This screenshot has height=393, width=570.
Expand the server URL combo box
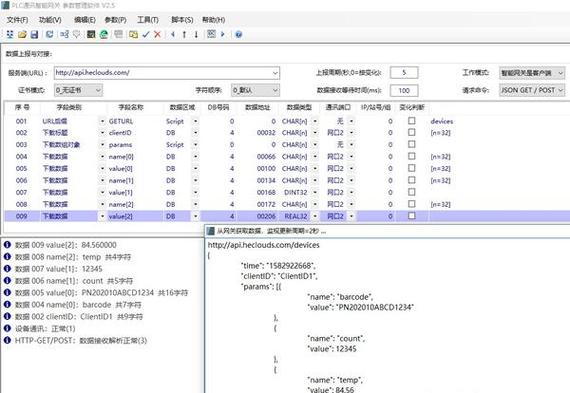click(275, 73)
